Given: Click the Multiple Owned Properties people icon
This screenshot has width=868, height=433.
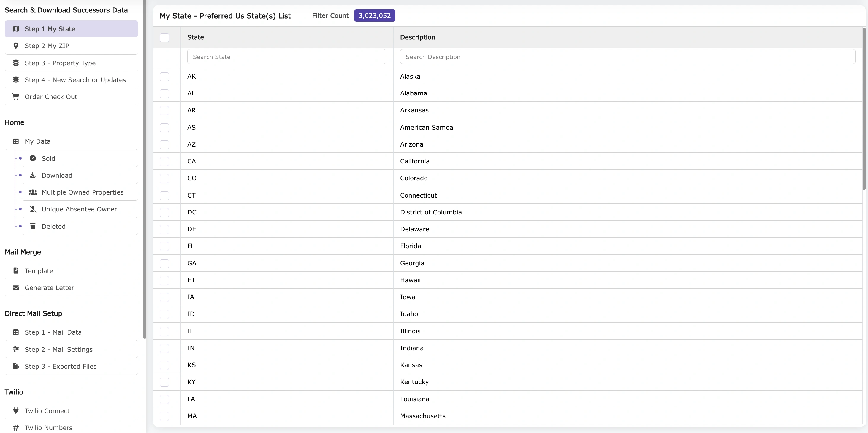Looking at the screenshot, I should [33, 192].
